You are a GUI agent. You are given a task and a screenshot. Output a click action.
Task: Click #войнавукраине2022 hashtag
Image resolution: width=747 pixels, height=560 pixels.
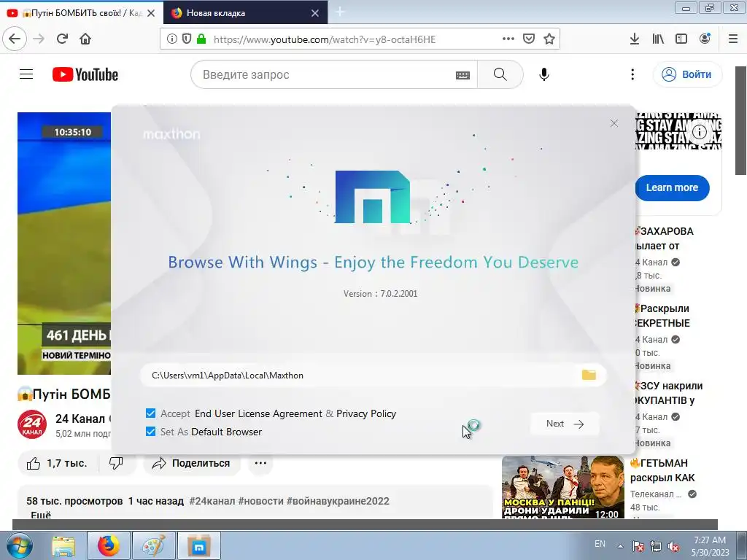(x=338, y=501)
